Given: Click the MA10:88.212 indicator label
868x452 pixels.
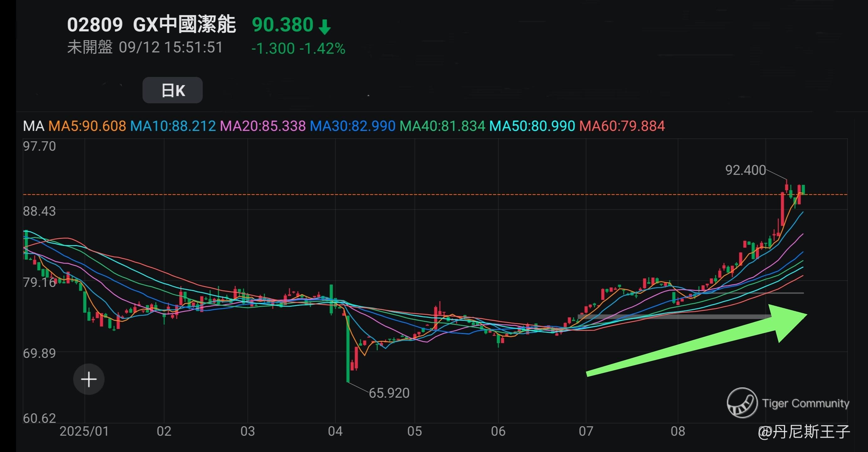Looking at the screenshot, I should click(x=173, y=126).
